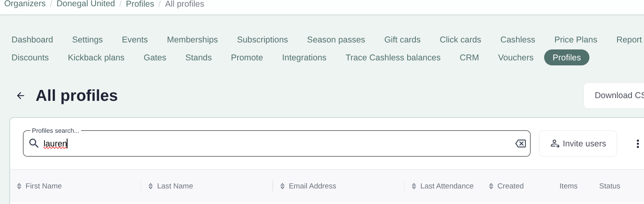Navigate to Donegal United breadcrumb
The width and height of the screenshot is (644, 204).
tap(86, 4)
